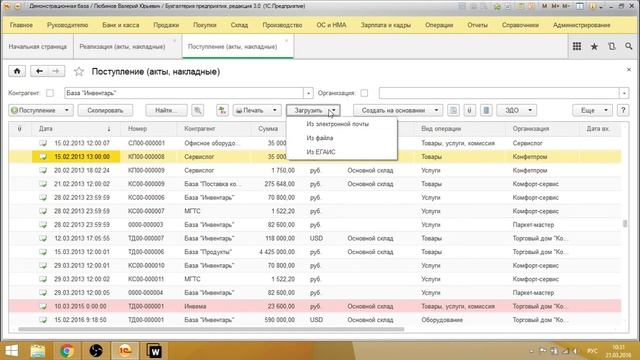640x360 pixels.
Task: Click the Найти... button
Action: [x=166, y=110]
